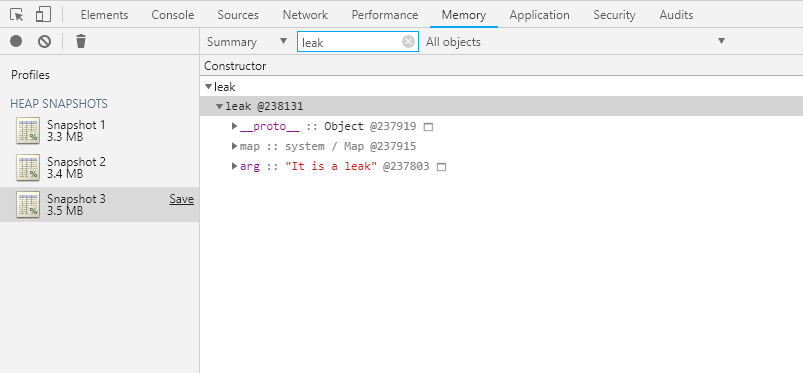Click the "It is a leak" string value
The height and width of the screenshot is (373, 803).
click(x=331, y=166)
